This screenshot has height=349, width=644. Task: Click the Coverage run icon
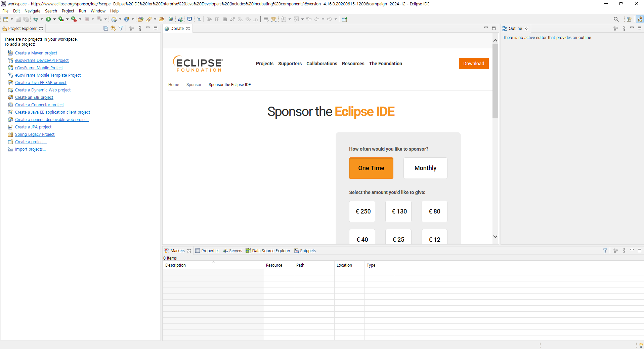pyautogui.click(x=61, y=19)
